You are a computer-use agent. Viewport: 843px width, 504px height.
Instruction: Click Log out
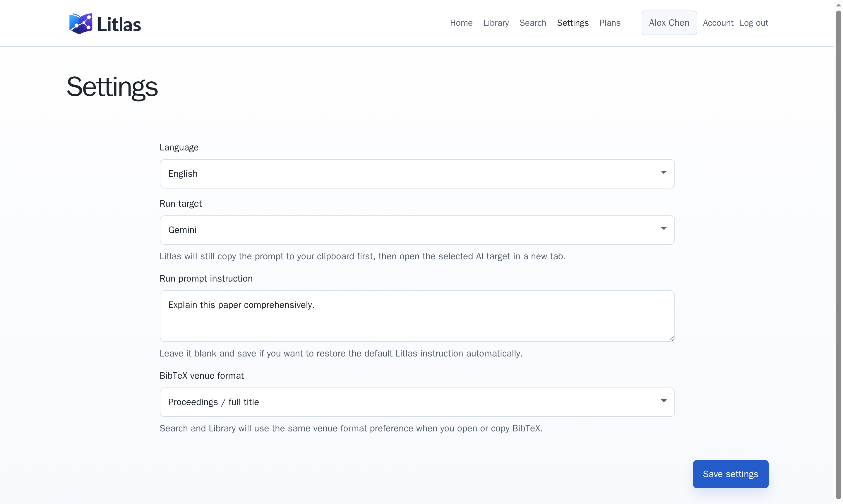(x=753, y=23)
